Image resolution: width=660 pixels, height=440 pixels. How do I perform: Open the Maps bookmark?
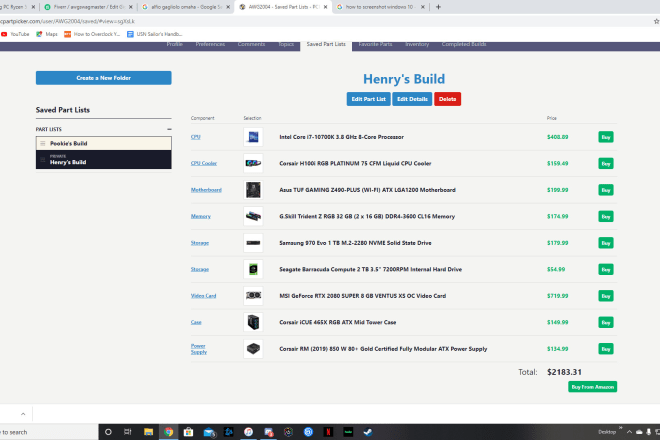pyautogui.click(x=47, y=34)
